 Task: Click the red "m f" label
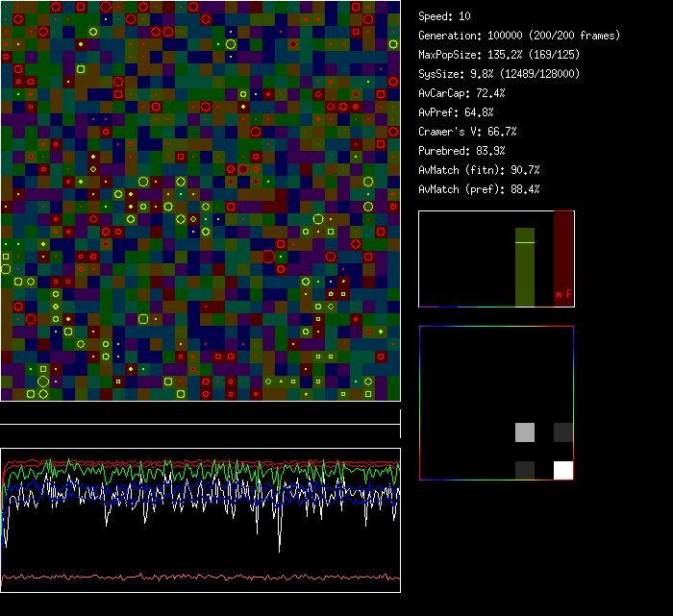pyautogui.click(x=563, y=296)
